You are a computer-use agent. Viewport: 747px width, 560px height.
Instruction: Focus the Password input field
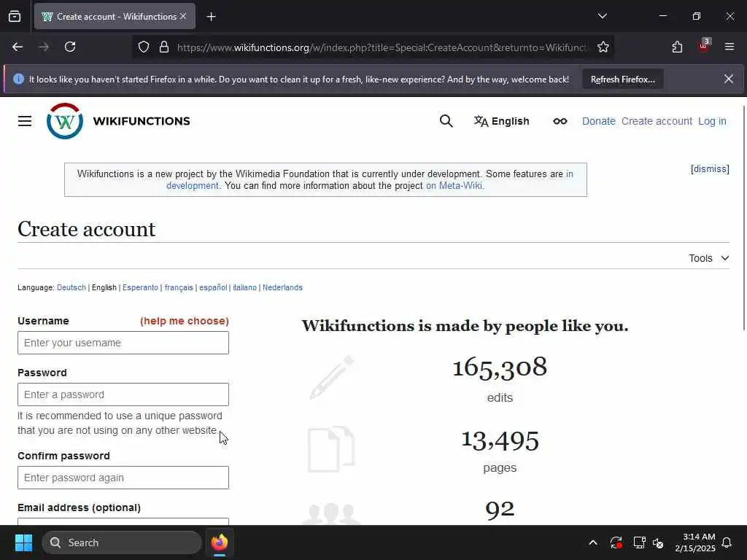123,394
